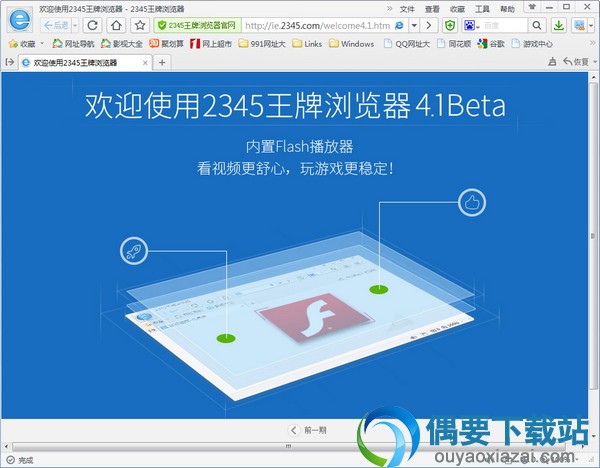Open the 文件 menu
This screenshot has width=600, height=468.
pos(407,9)
